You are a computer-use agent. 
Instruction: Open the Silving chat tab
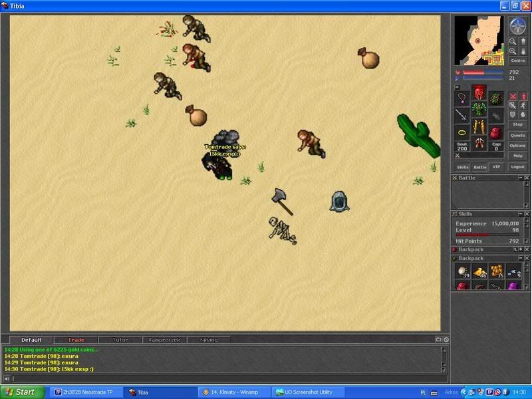pos(209,340)
